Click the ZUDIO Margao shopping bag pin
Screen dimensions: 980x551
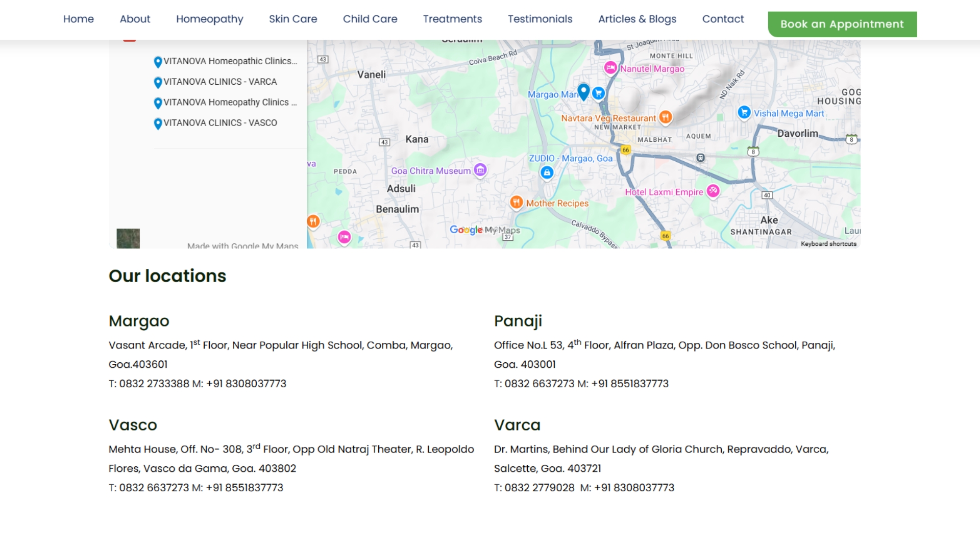[x=547, y=172]
